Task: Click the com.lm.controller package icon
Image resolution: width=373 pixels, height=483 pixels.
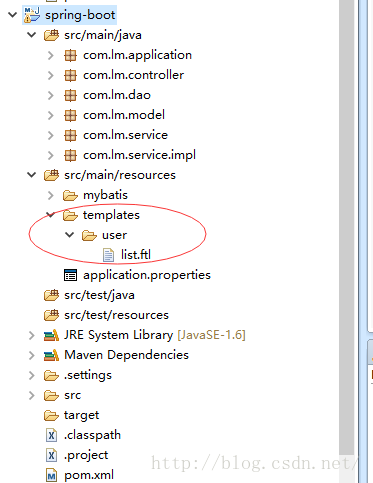Action: click(x=70, y=75)
